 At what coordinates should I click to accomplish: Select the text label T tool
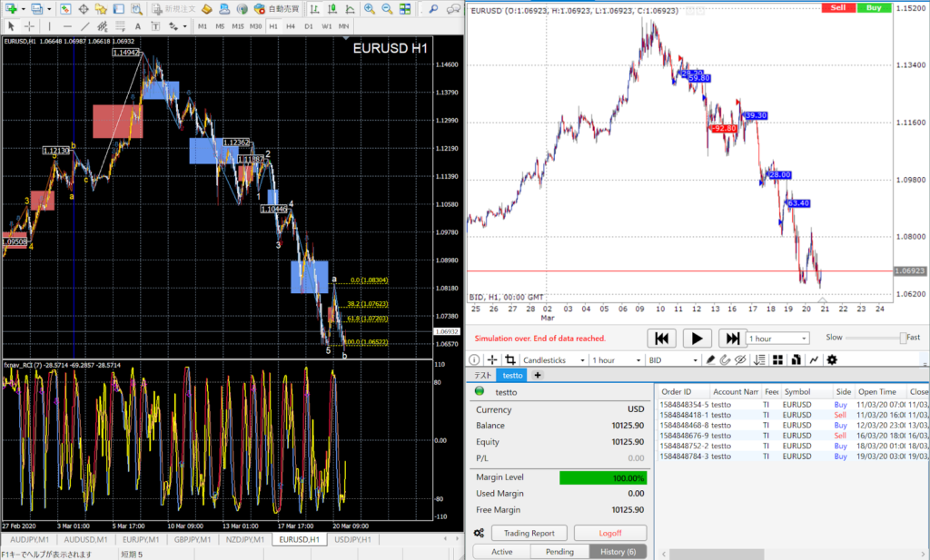(155, 26)
